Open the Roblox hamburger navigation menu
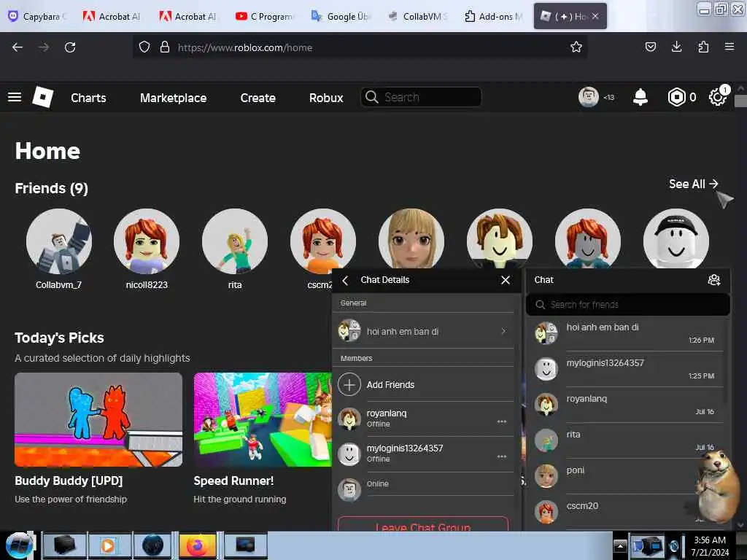 click(x=15, y=97)
